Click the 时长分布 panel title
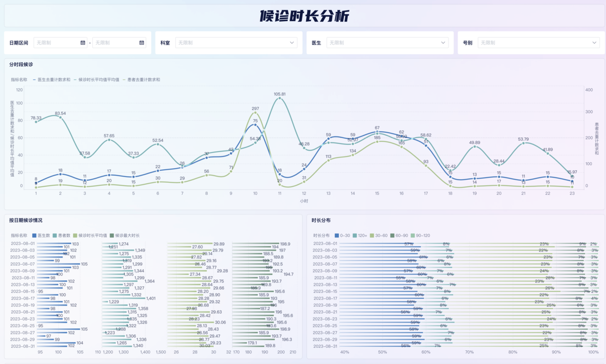606x364 pixels. point(321,221)
